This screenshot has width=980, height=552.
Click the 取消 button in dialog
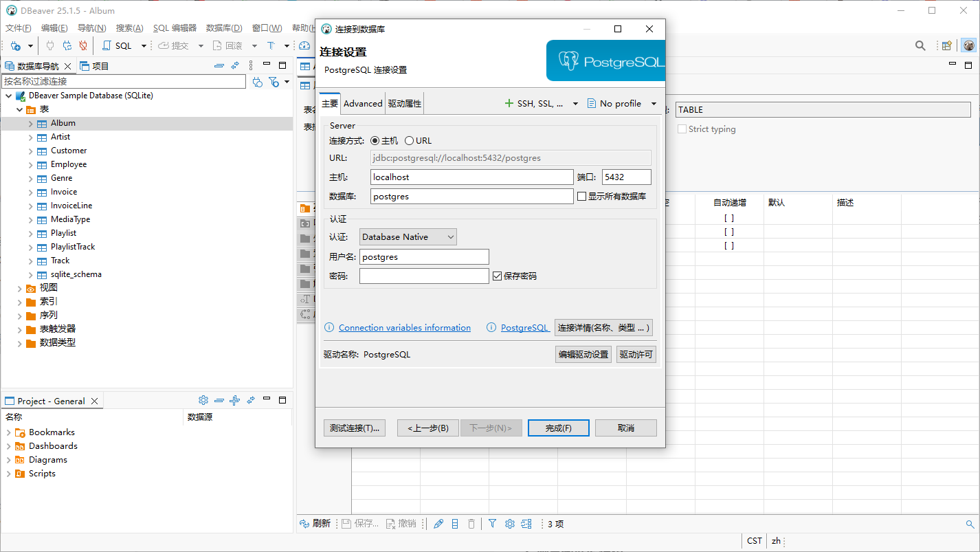626,428
